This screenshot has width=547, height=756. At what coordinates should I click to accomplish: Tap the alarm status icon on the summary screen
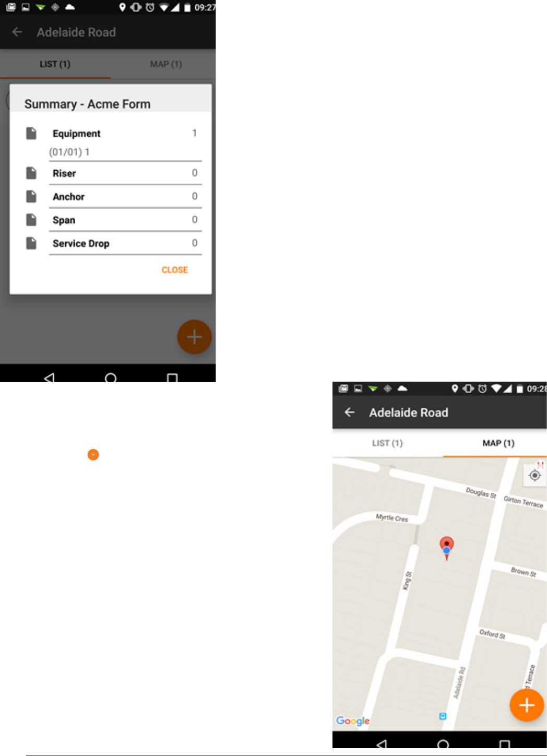(x=150, y=7)
